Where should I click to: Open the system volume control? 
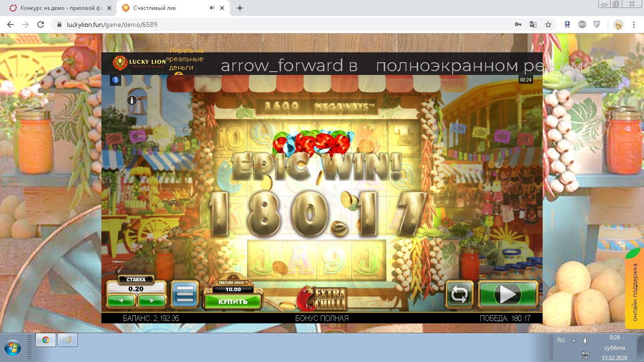pos(586,341)
